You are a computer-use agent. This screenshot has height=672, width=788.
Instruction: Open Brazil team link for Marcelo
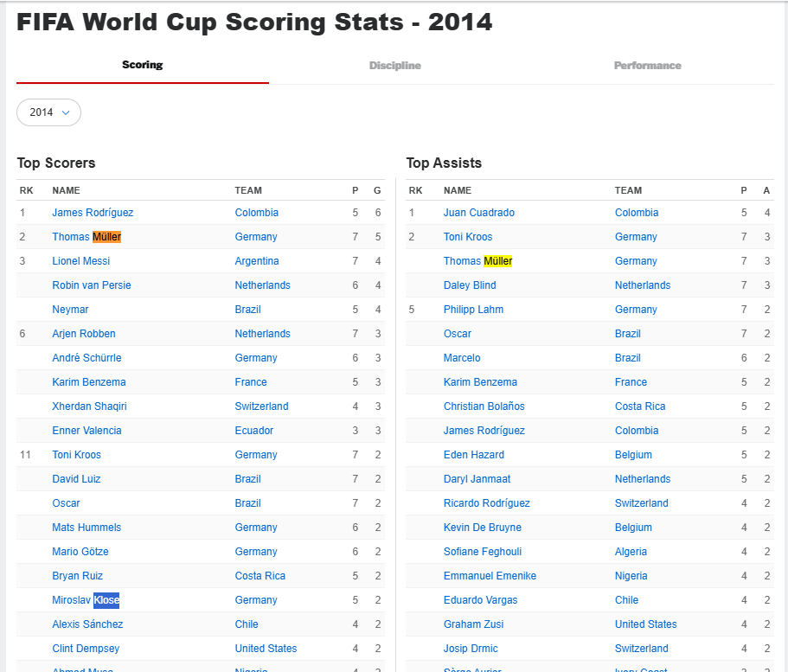[x=628, y=357]
